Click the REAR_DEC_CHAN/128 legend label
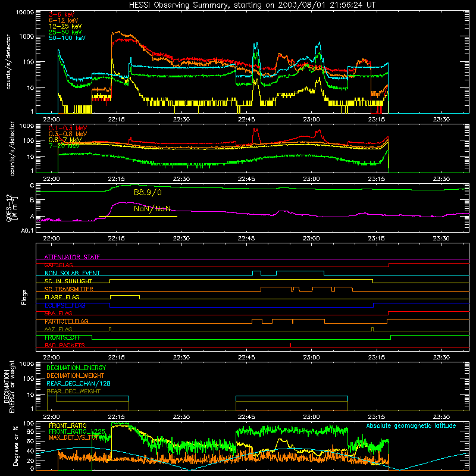The width and height of the screenshot is (476, 476). click(x=79, y=383)
